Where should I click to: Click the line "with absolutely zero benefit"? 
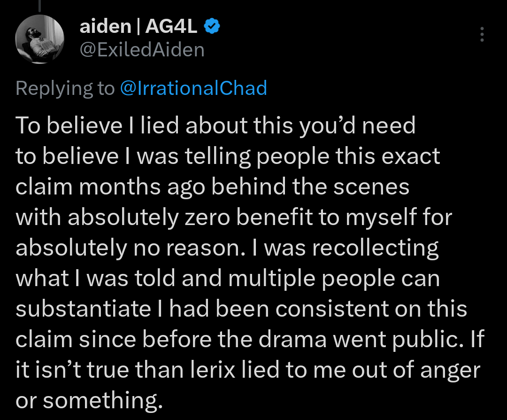[234, 217]
